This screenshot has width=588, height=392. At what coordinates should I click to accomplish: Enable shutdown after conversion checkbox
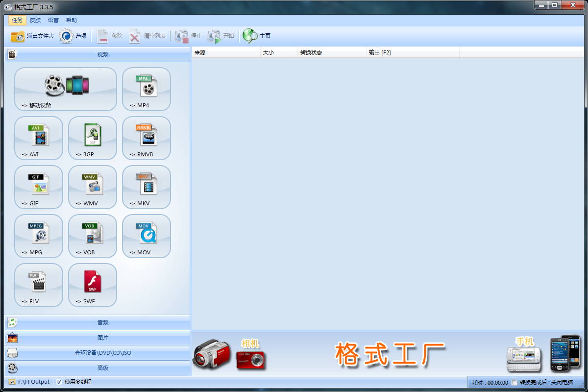click(x=514, y=383)
